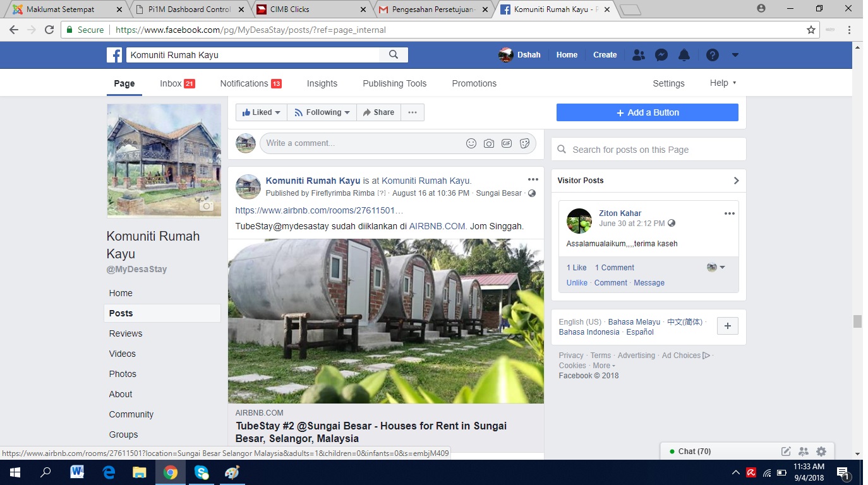
Task: Expand Visitor Posts with the arrow
Action: tap(736, 181)
